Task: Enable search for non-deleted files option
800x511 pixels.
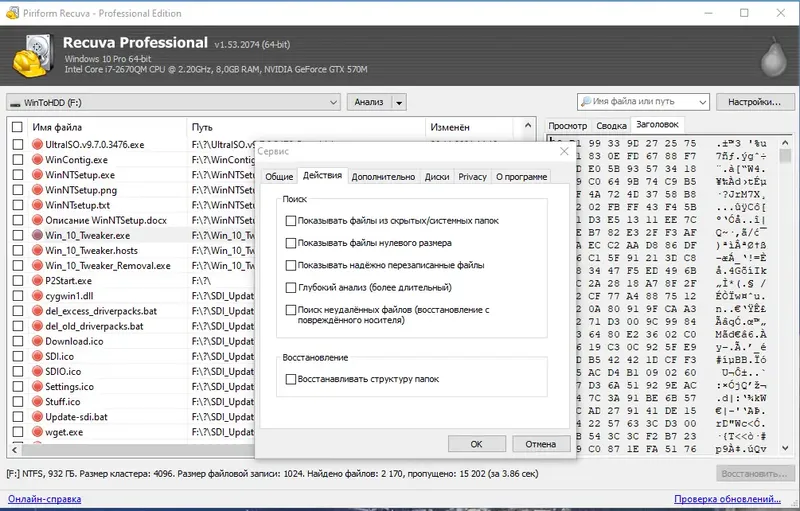Action: pos(291,310)
